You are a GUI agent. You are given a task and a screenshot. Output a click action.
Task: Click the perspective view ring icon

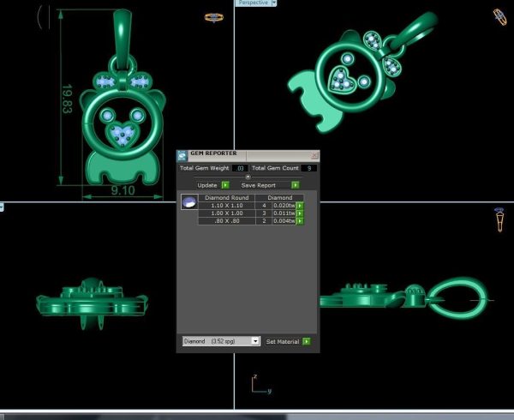point(499,17)
